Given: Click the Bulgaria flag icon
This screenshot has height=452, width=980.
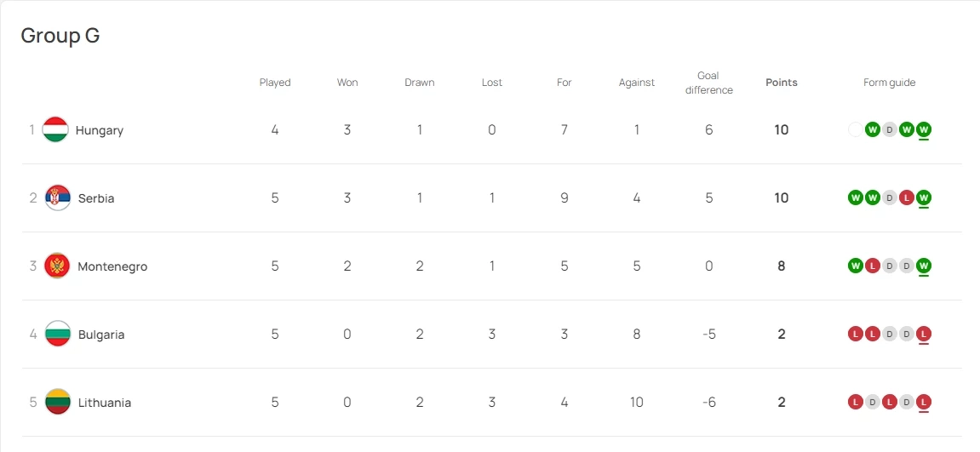Looking at the screenshot, I should pyautogui.click(x=58, y=334).
